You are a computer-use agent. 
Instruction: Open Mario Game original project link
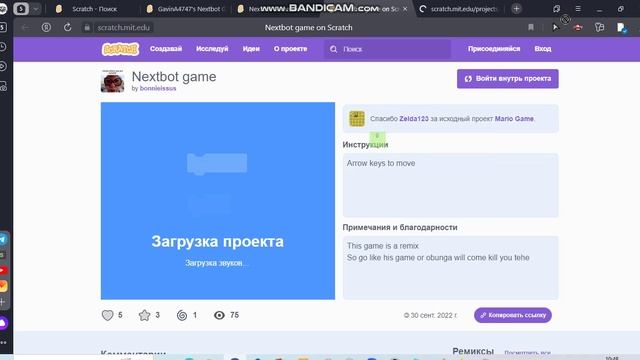514,119
